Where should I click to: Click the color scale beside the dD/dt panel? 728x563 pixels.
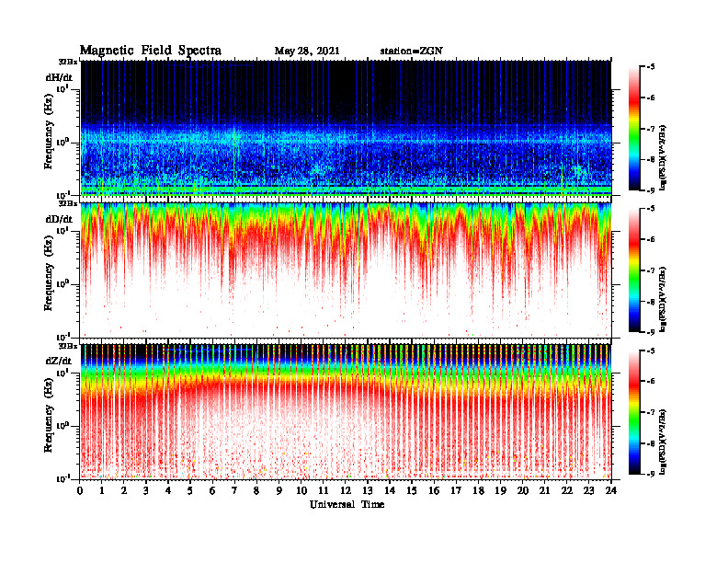634,270
